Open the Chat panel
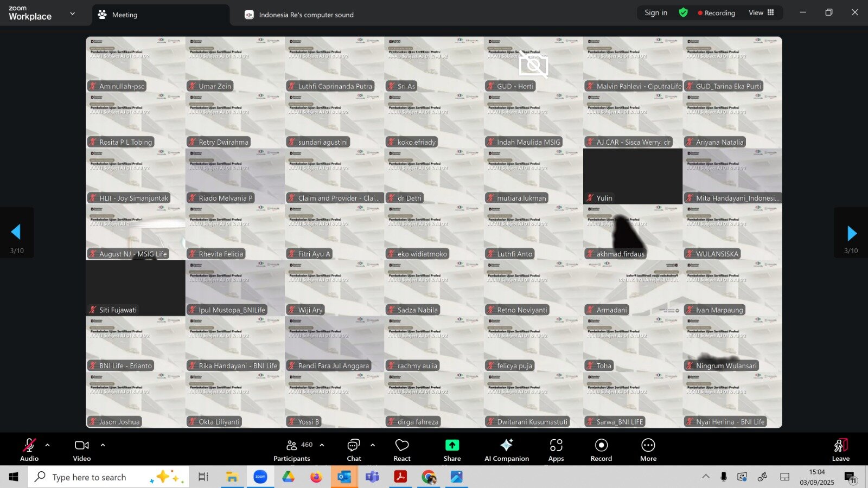Screen dimensions: 868x488 (x=354, y=450)
